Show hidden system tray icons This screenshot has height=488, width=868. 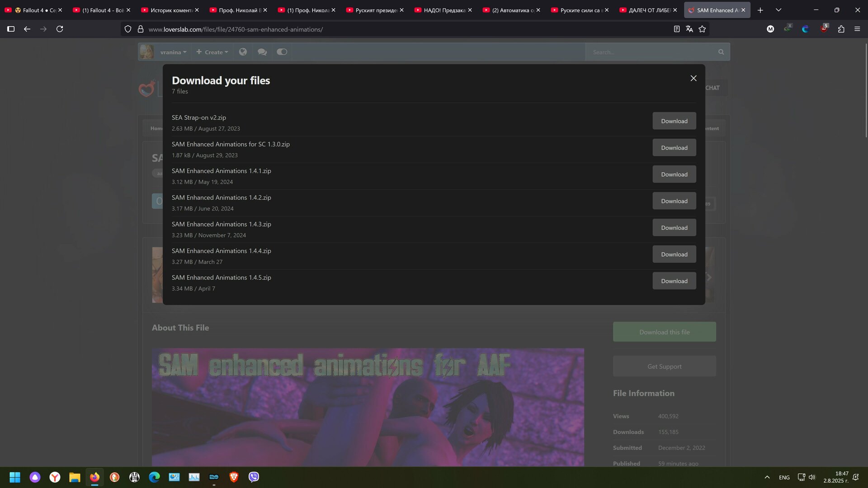click(x=767, y=477)
